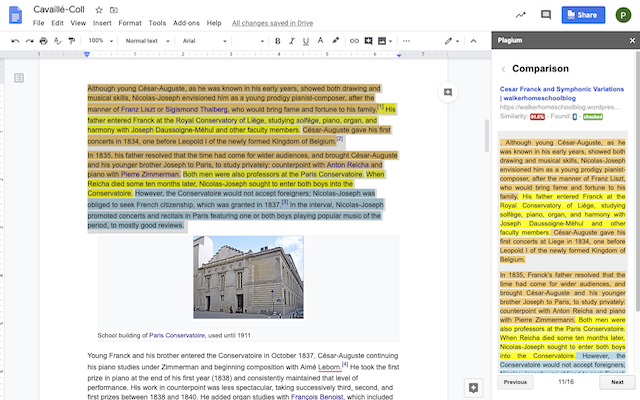Open the Normal text style dropdown

pos(147,41)
